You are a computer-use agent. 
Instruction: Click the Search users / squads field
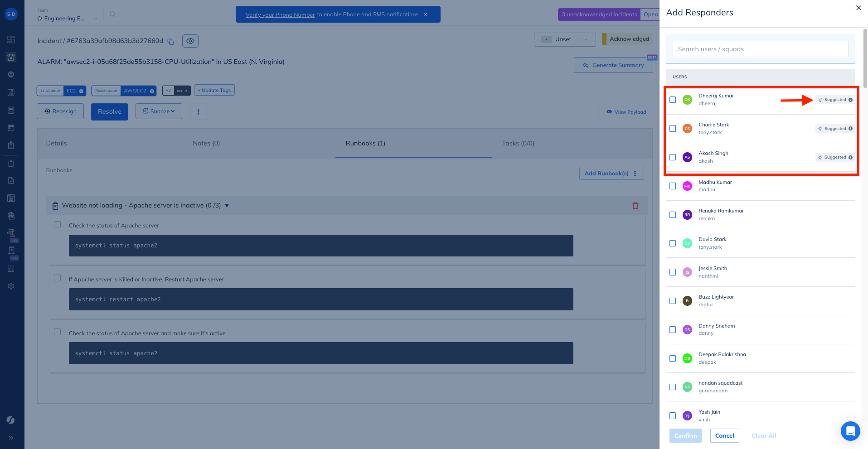[x=760, y=49]
